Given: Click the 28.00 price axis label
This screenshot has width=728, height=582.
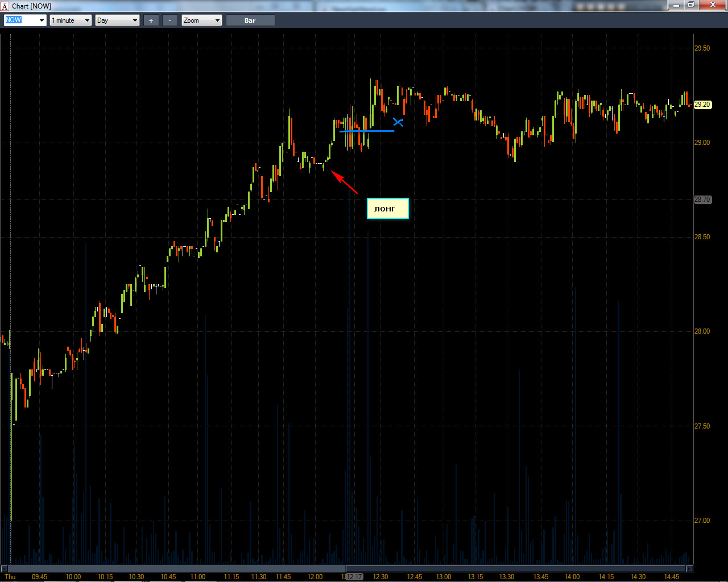Looking at the screenshot, I should click(x=702, y=331).
